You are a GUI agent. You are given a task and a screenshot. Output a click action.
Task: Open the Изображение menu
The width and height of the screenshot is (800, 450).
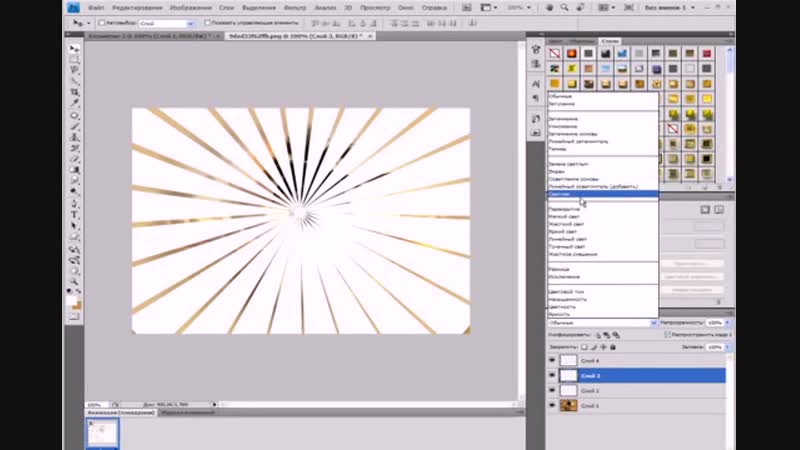coord(191,8)
